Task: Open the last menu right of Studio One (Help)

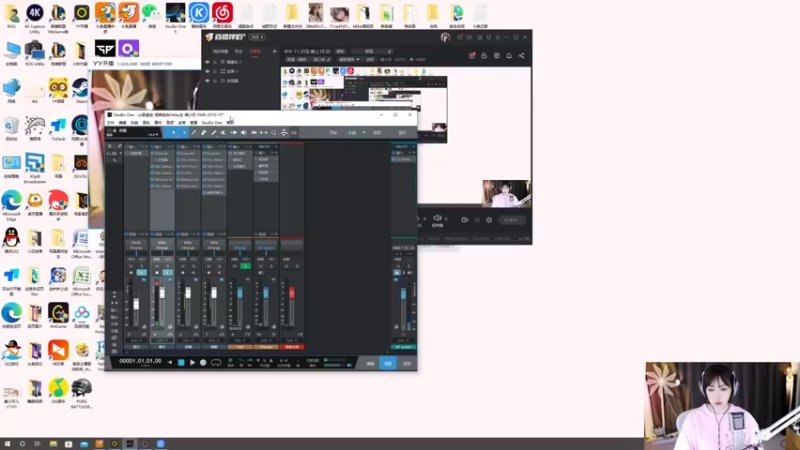Action: (230, 123)
